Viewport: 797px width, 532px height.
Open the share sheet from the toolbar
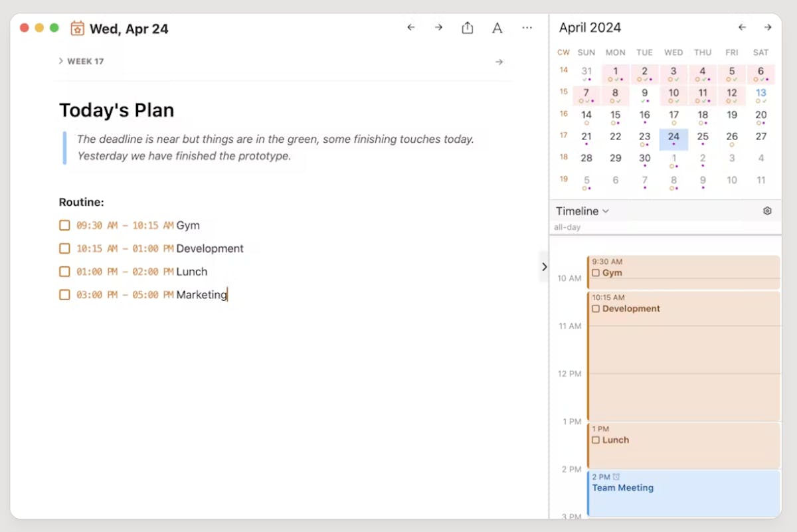(x=467, y=28)
